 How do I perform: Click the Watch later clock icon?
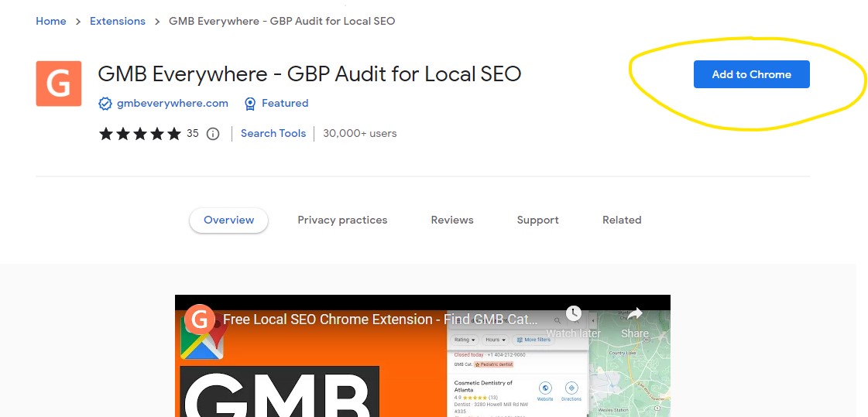574,313
